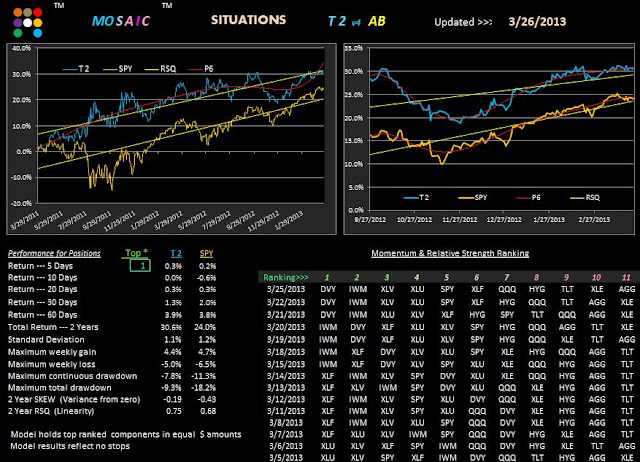Select the Top * input cell showing 1
This screenshot has height=462, width=640.
click(140, 266)
